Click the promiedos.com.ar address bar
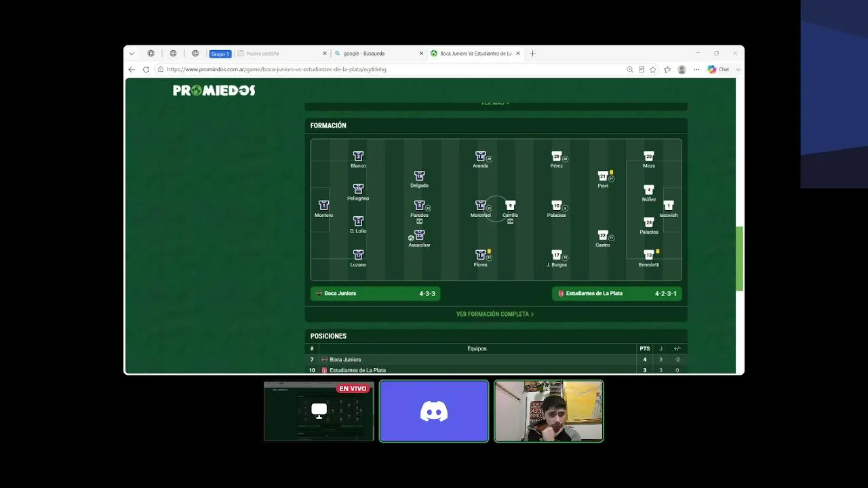This screenshot has height=488, width=868. [x=390, y=69]
